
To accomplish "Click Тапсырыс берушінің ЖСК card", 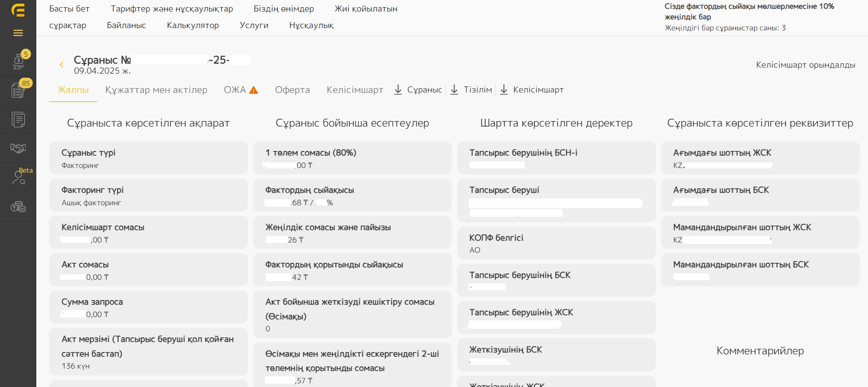I will (557, 318).
